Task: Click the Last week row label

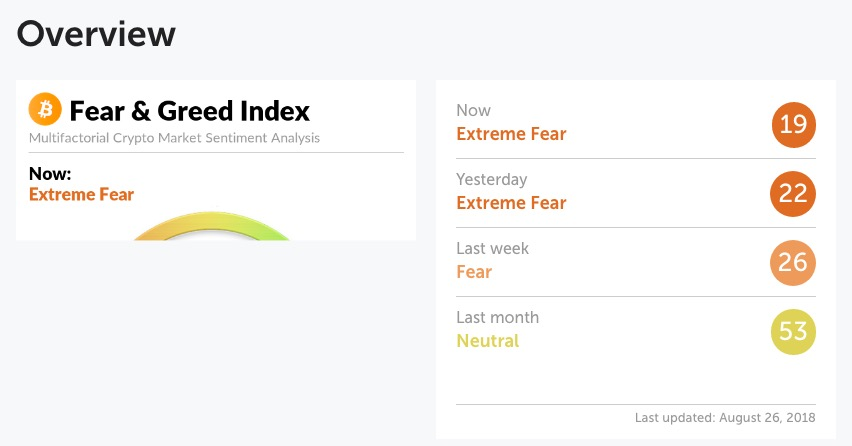Action: tap(492, 248)
